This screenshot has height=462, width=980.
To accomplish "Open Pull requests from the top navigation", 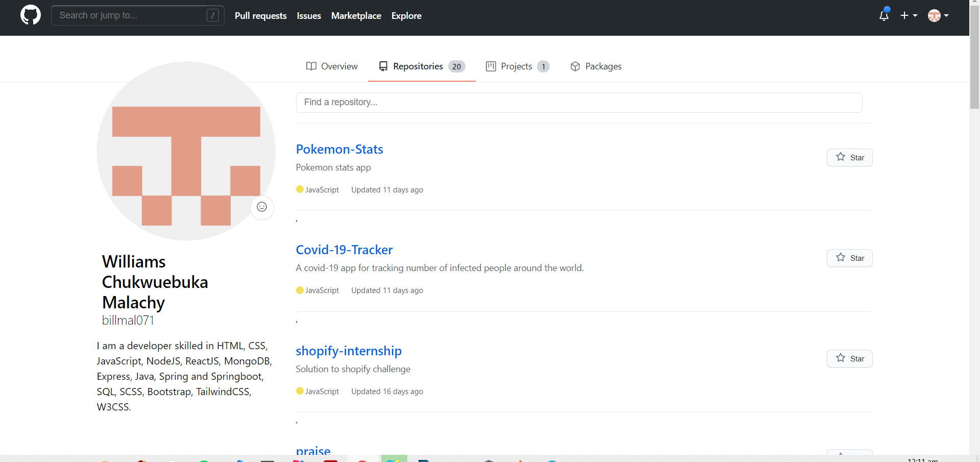I will tap(261, 16).
